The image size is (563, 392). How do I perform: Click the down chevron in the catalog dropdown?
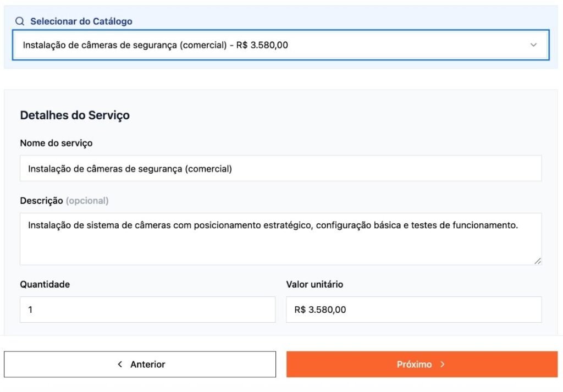(x=533, y=45)
